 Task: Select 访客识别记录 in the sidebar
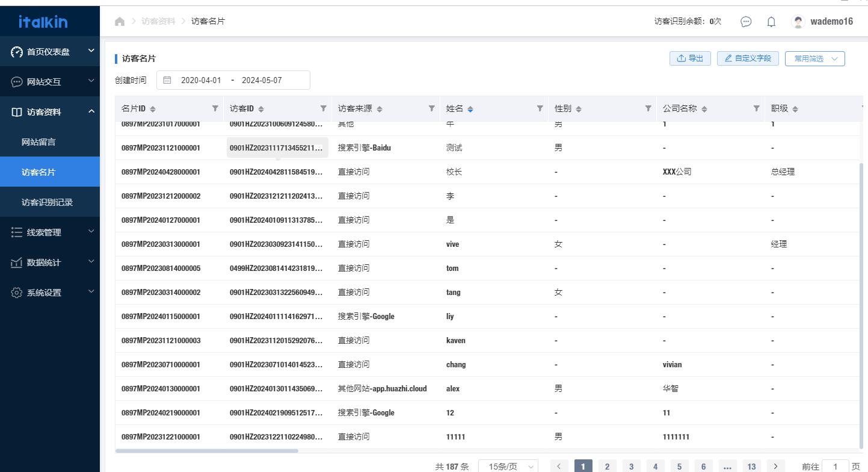tap(47, 202)
